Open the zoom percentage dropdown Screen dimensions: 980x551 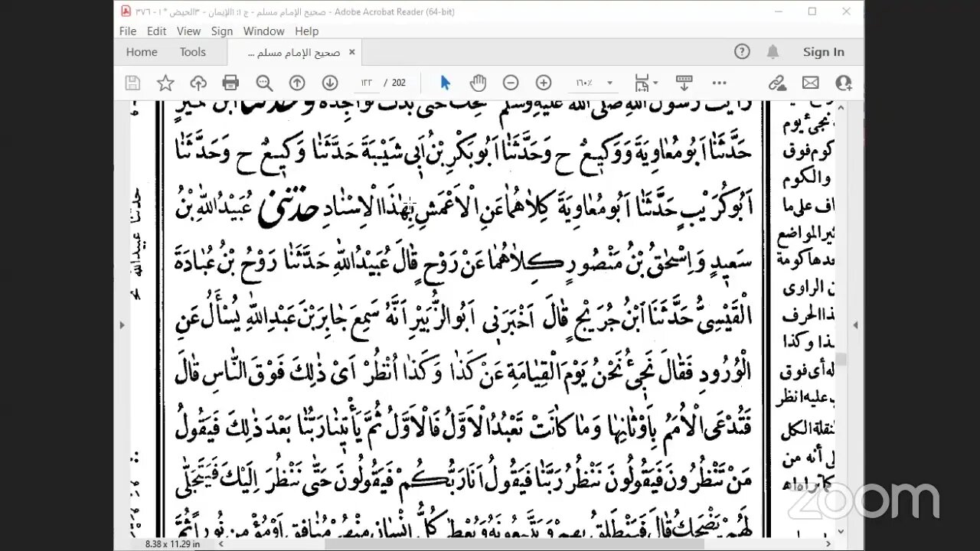pyautogui.click(x=610, y=83)
